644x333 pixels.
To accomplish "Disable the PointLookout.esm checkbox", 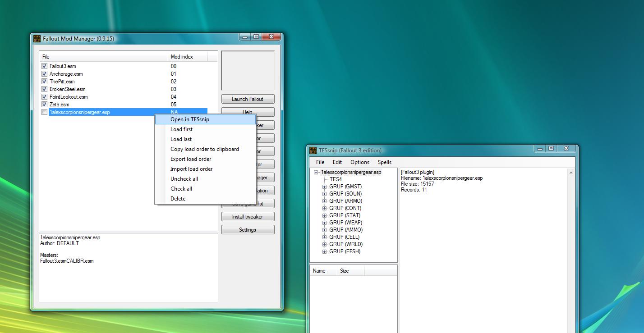I will pos(44,97).
